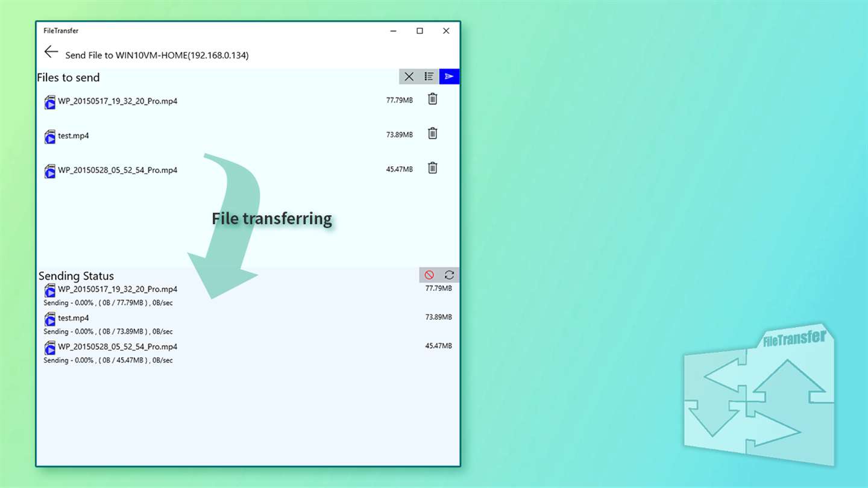
Task: Click video icon of test.mp4 in Files to send
Action: [x=50, y=136]
